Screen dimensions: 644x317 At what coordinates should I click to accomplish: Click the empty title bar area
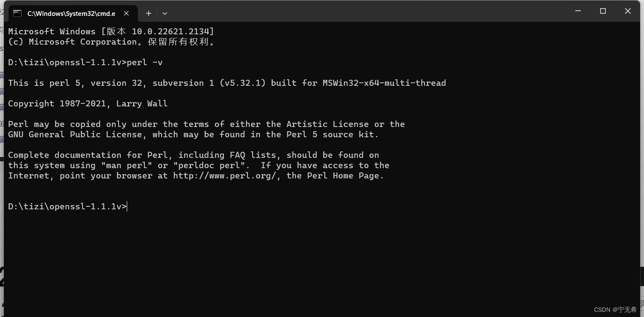point(365,12)
